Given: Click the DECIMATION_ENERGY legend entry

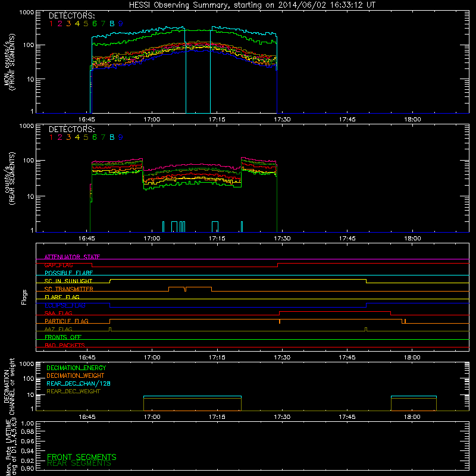Looking at the screenshot, I should (76, 368).
